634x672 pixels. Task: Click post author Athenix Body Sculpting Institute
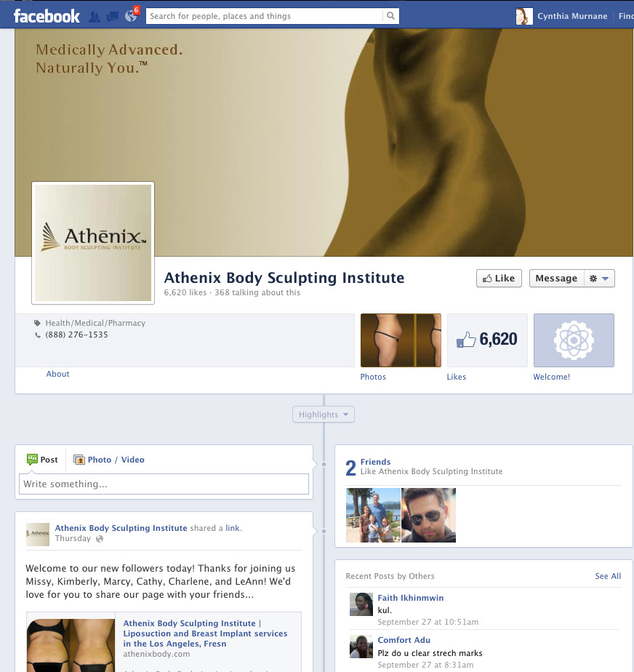click(121, 528)
